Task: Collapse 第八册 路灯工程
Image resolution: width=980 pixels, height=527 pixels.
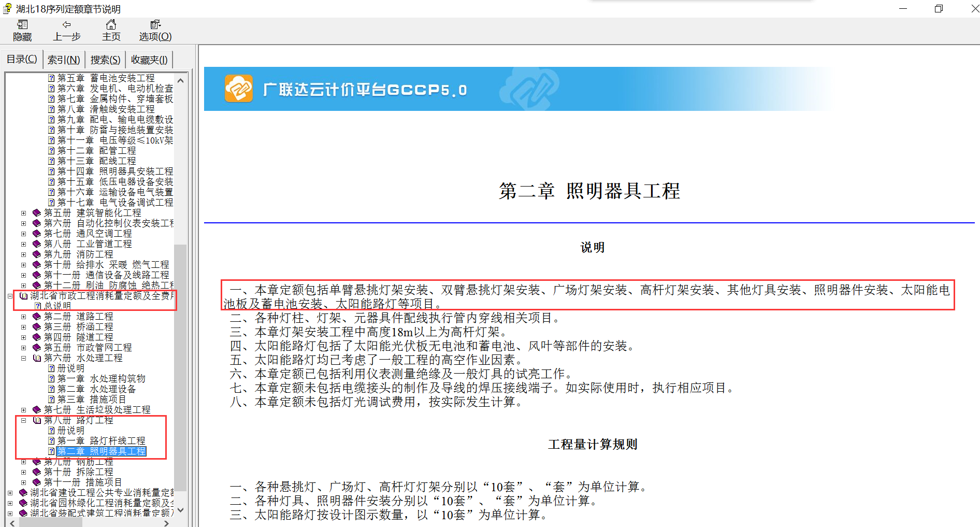Action: point(23,420)
